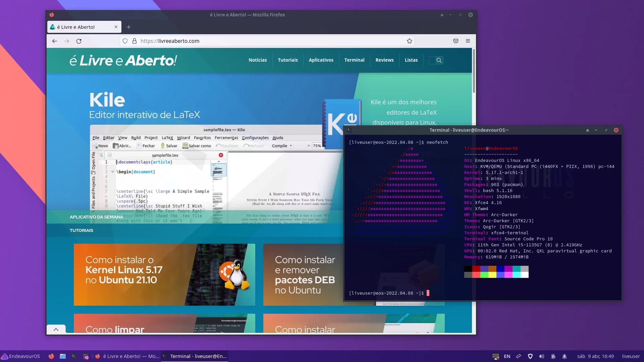The image size is (644, 362).
Task: Bookmark this page with the star icon
Action: (410, 41)
